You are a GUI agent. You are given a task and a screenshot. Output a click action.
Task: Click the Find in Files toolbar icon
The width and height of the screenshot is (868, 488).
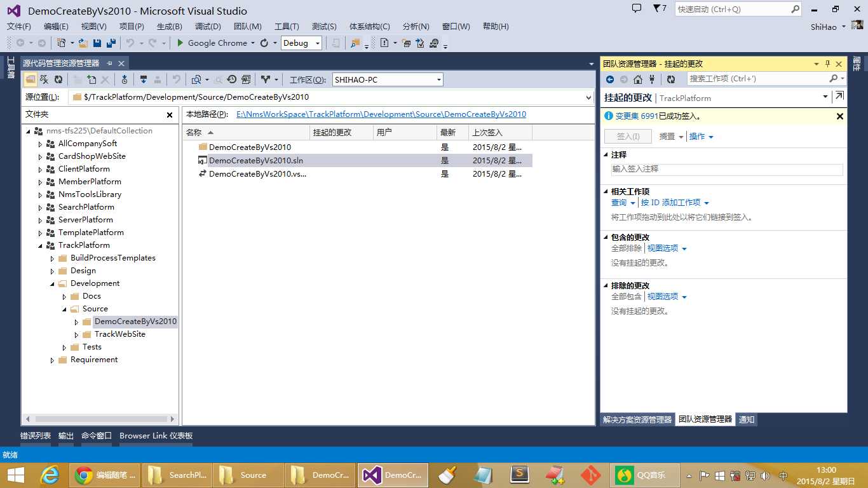355,43
